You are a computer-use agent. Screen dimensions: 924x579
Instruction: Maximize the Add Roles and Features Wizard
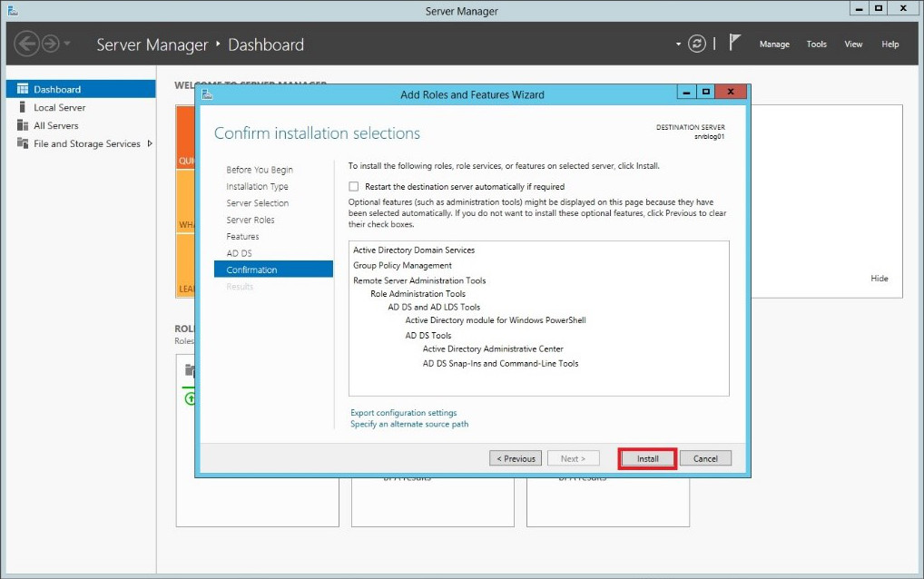tap(705, 92)
